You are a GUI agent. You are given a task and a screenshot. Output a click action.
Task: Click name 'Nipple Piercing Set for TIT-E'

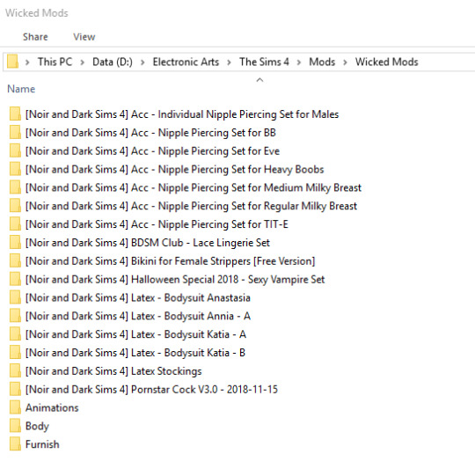[223, 224]
